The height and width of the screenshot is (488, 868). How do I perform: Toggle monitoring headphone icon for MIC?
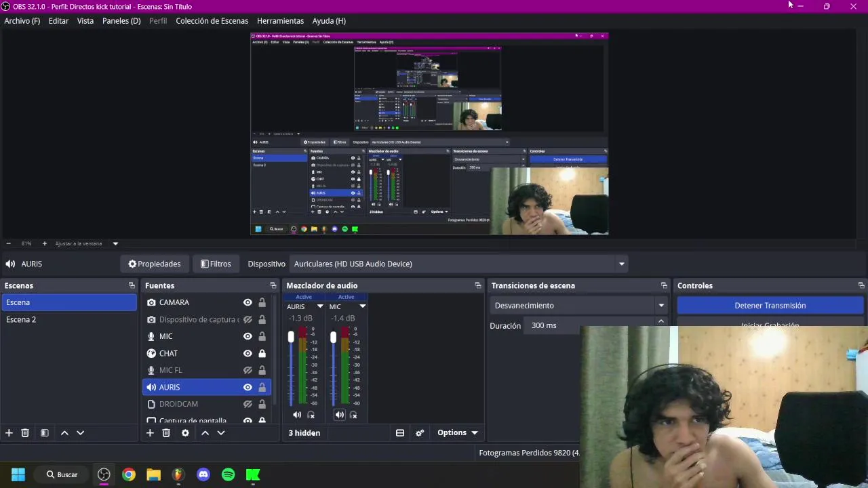(353, 415)
